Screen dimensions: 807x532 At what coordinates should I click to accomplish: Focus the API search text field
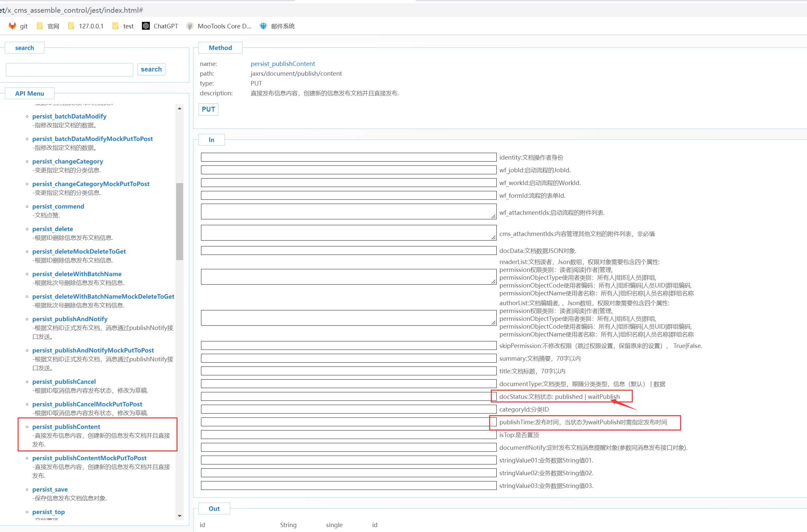point(69,70)
